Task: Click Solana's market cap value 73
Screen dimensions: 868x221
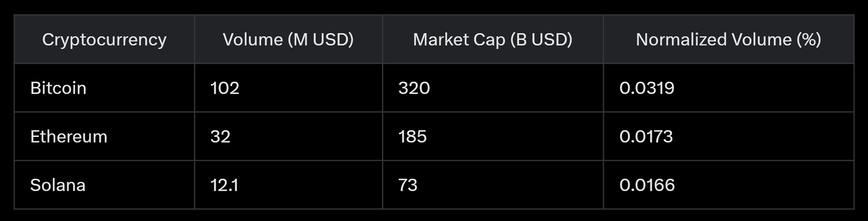Action: [408, 185]
